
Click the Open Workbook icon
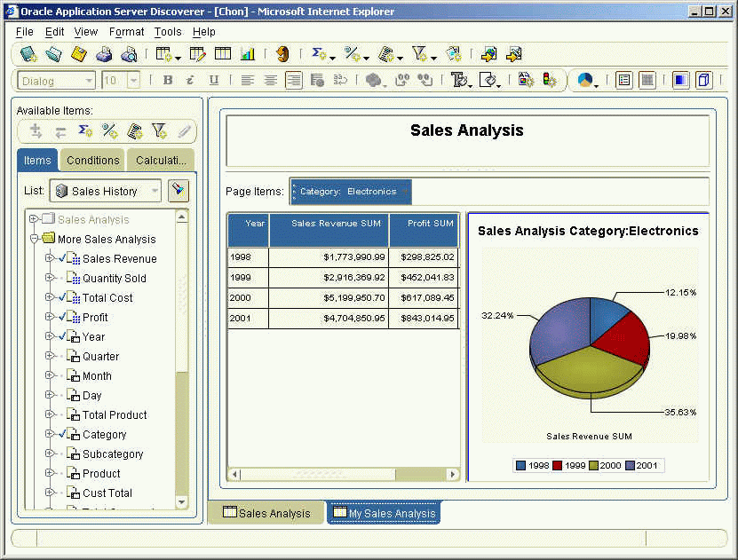53,54
